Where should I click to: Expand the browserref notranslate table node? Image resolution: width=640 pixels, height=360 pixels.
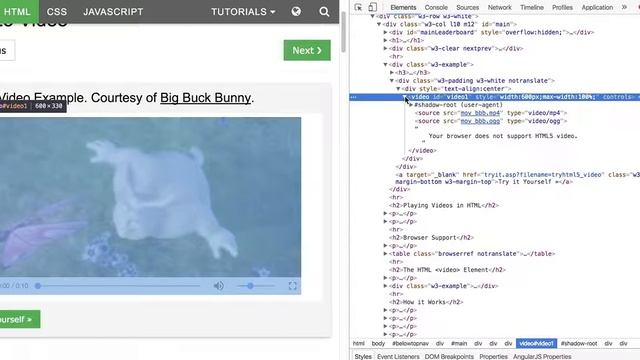click(x=385, y=254)
